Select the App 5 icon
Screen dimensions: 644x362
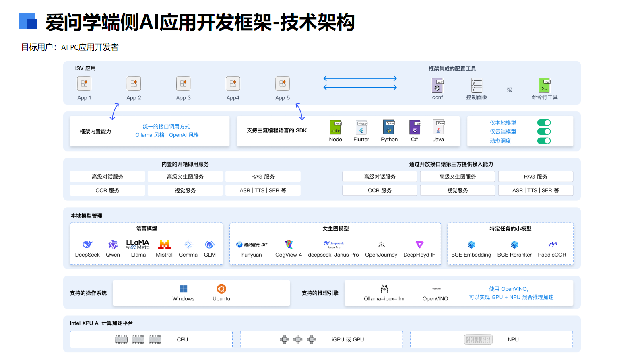tap(283, 84)
